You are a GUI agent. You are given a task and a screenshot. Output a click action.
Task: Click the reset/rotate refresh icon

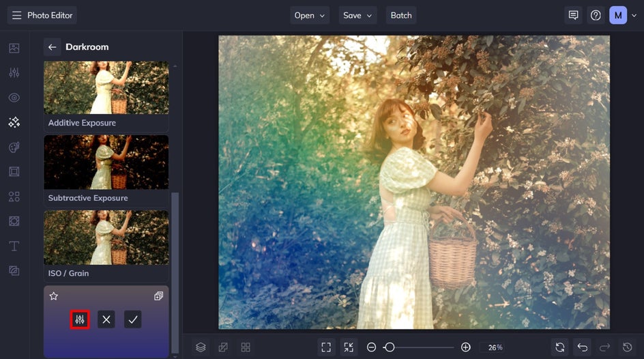click(x=560, y=347)
